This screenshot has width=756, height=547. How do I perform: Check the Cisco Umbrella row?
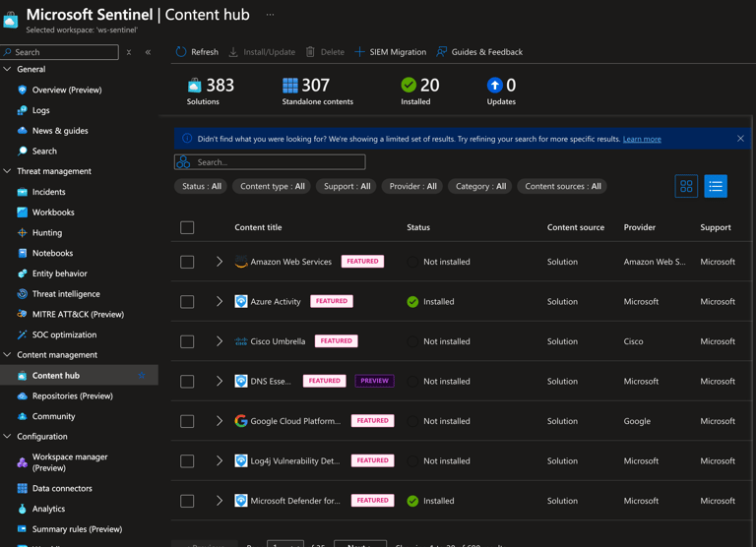click(x=187, y=341)
